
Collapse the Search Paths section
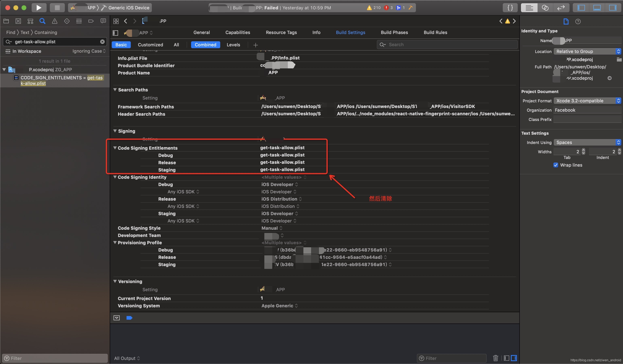(x=115, y=89)
